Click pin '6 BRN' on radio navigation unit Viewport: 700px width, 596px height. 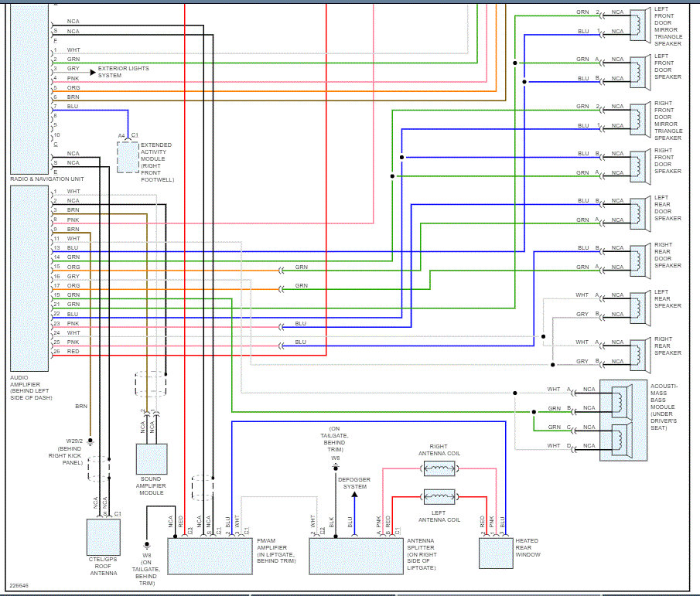pyautogui.click(x=67, y=97)
